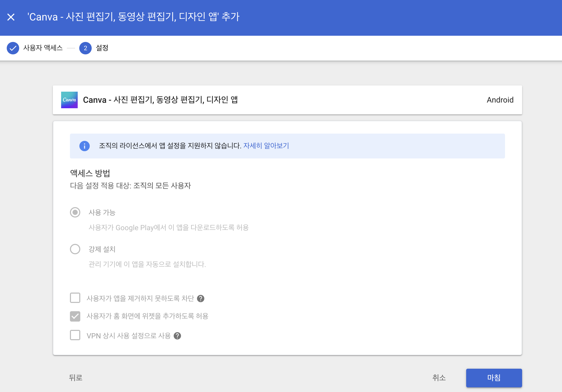Click the '설정' step label

(102, 48)
